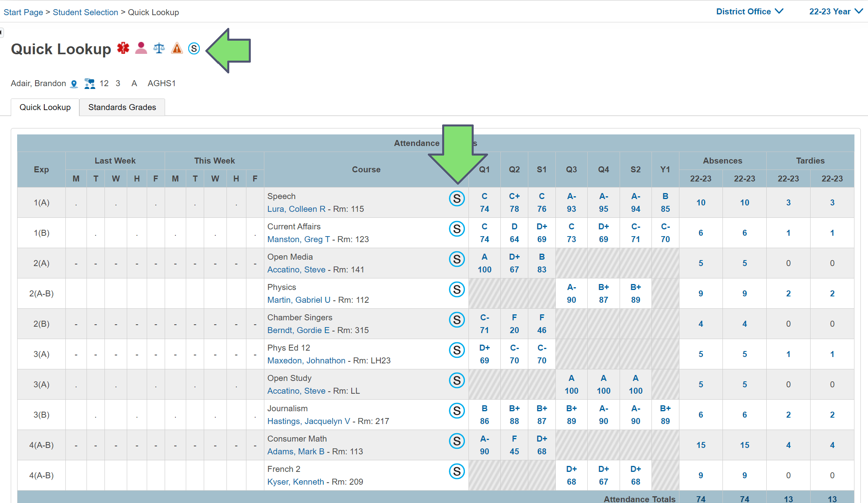Open the District Office dropdown
The image size is (868, 503).
tap(749, 12)
